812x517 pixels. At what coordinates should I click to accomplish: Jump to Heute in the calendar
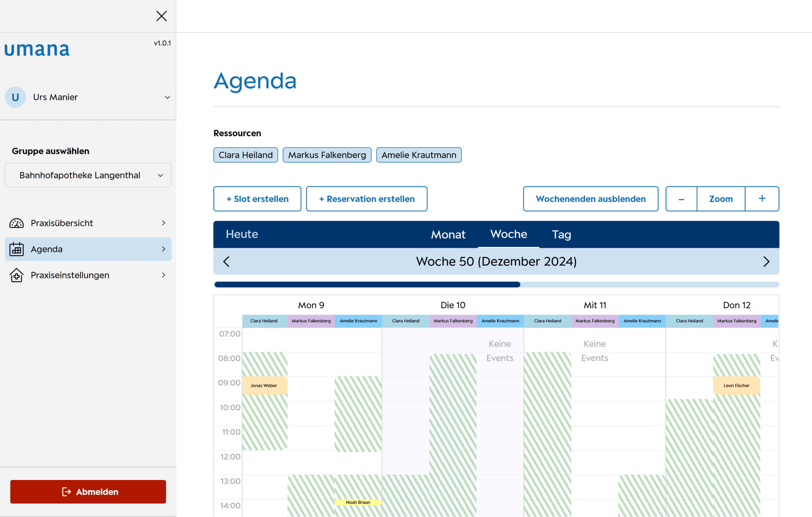[x=242, y=234]
